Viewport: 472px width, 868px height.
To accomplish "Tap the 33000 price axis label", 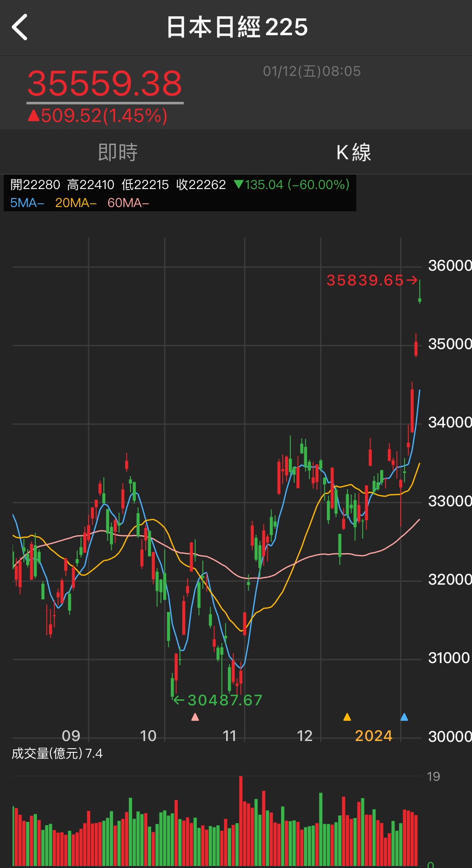I will [450, 501].
